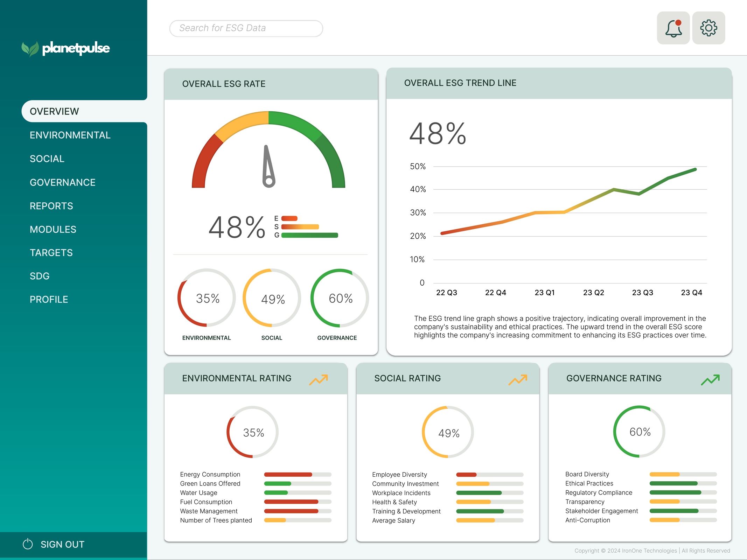Screen dimensions: 747x560
Task: Open the notifications bell icon
Action: (673, 28)
